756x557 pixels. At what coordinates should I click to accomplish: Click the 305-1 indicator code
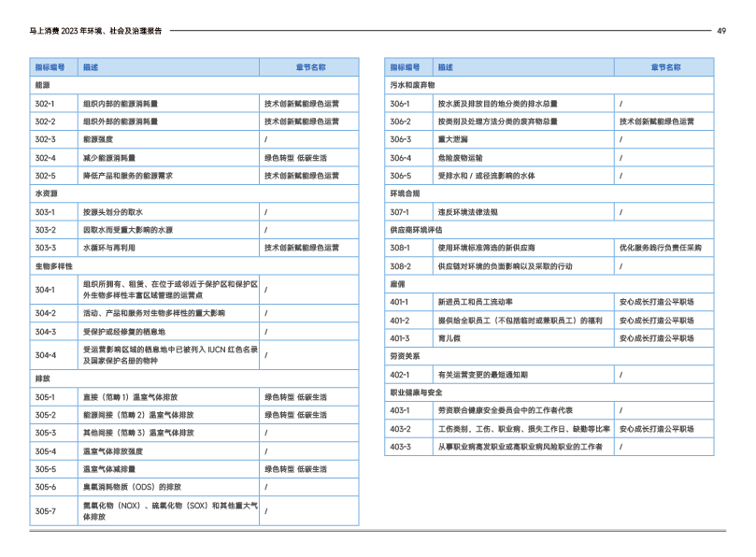click(45, 397)
